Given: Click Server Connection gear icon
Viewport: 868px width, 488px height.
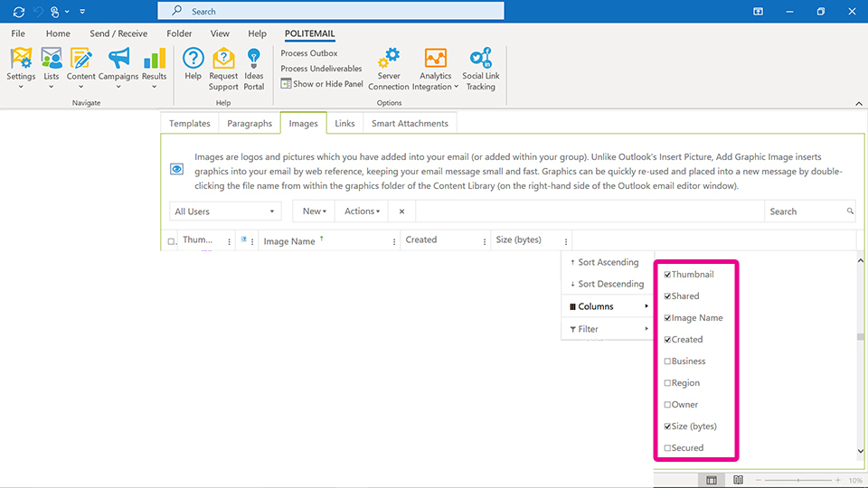Looking at the screenshot, I should tap(389, 60).
